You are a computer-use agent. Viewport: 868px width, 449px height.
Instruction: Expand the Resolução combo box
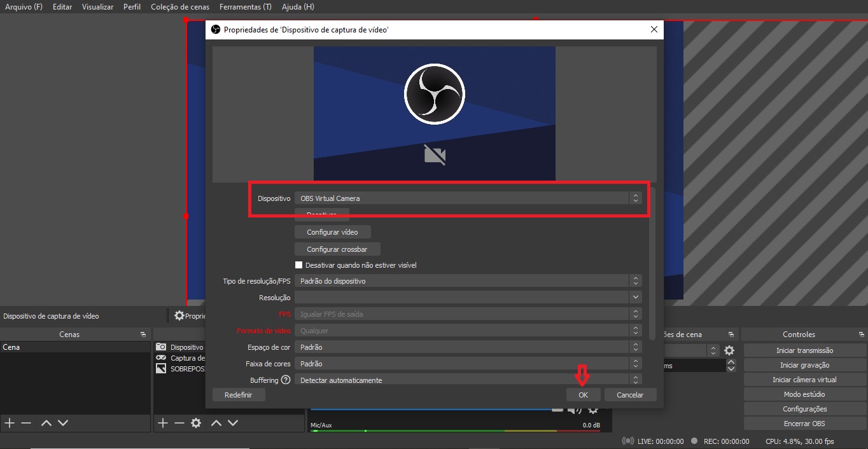[x=467, y=298]
